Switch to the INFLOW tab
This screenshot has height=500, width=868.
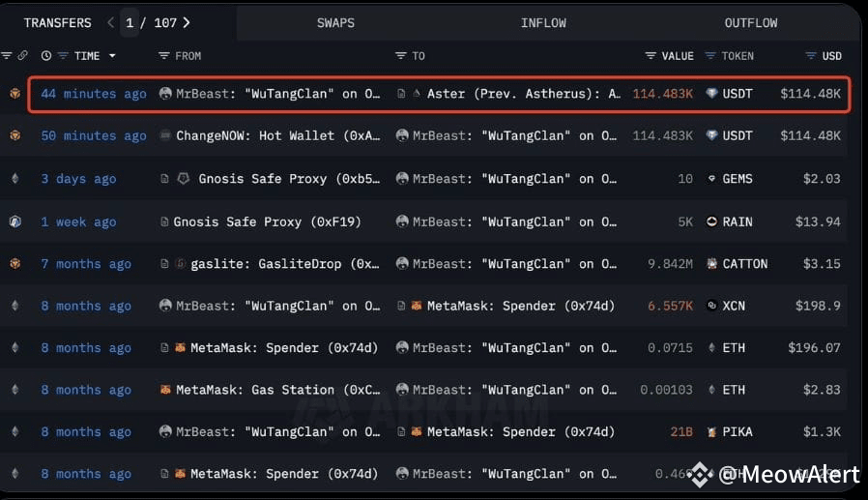point(543,22)
